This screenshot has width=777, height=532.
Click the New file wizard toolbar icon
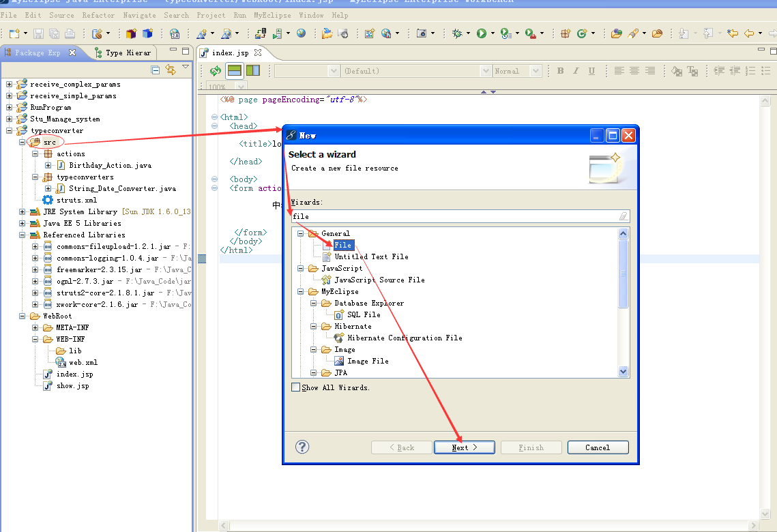(x=14, y=33)
